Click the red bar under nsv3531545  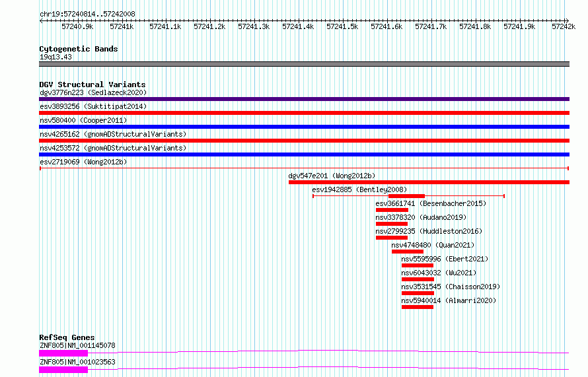(418, 293)
